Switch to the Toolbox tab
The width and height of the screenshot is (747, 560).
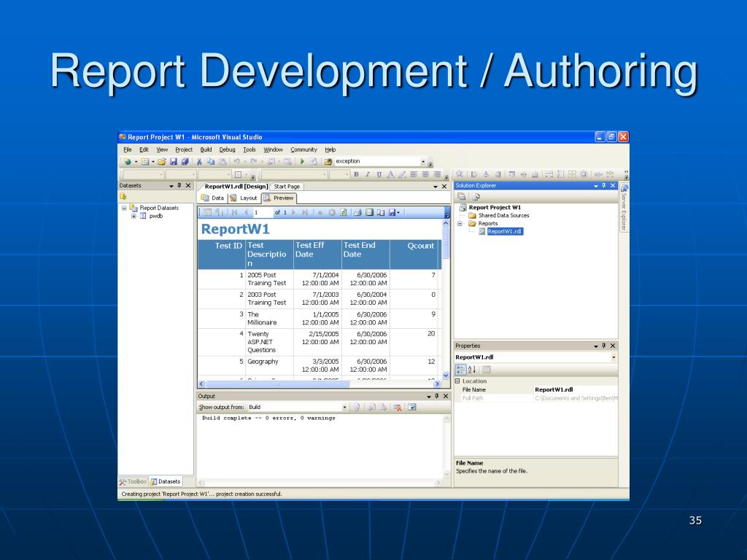[133, 481]
